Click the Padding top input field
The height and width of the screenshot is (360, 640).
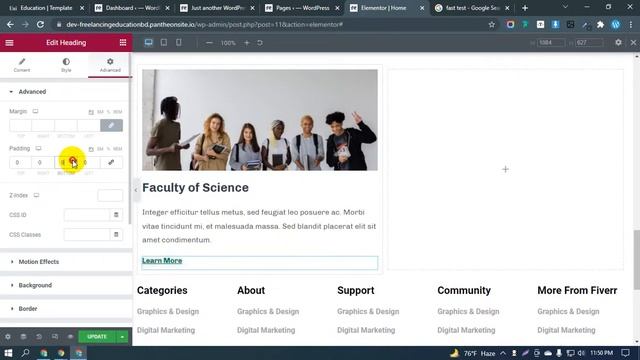point(20,162)
